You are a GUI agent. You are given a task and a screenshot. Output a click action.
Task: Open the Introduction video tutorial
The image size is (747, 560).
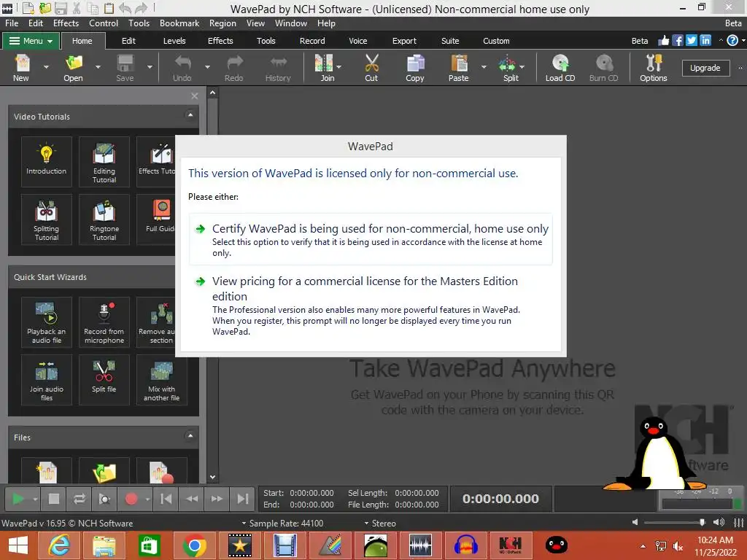(x=46, y=161)
